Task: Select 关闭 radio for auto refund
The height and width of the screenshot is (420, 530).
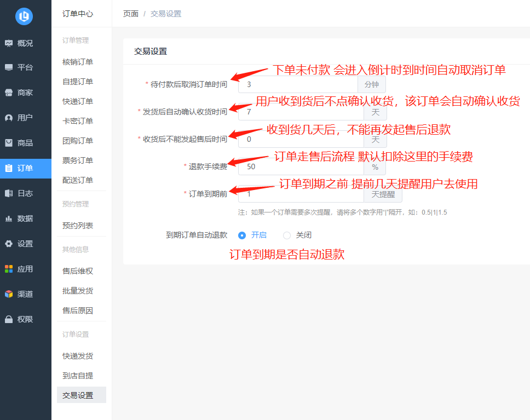Action: pos(287,235)
